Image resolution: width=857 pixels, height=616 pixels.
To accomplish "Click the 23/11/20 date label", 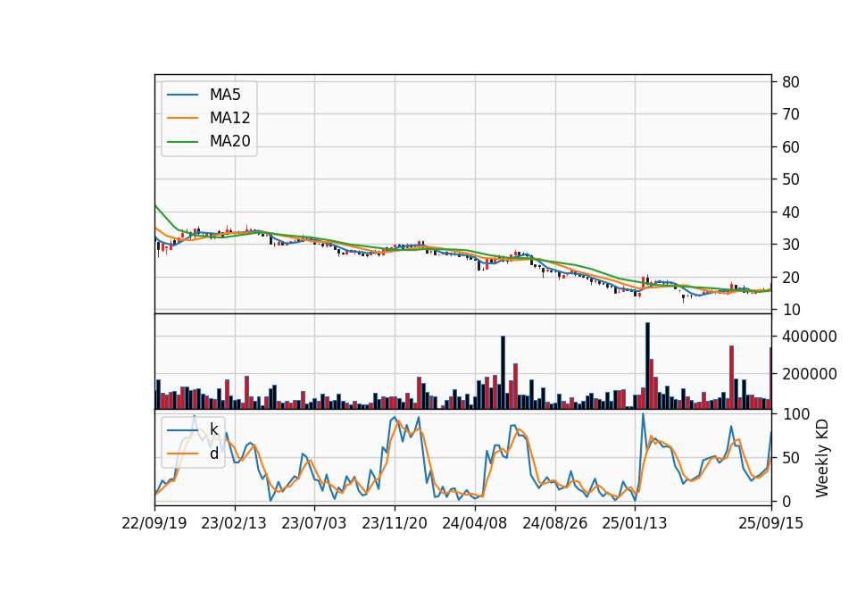I will [394, 523].
